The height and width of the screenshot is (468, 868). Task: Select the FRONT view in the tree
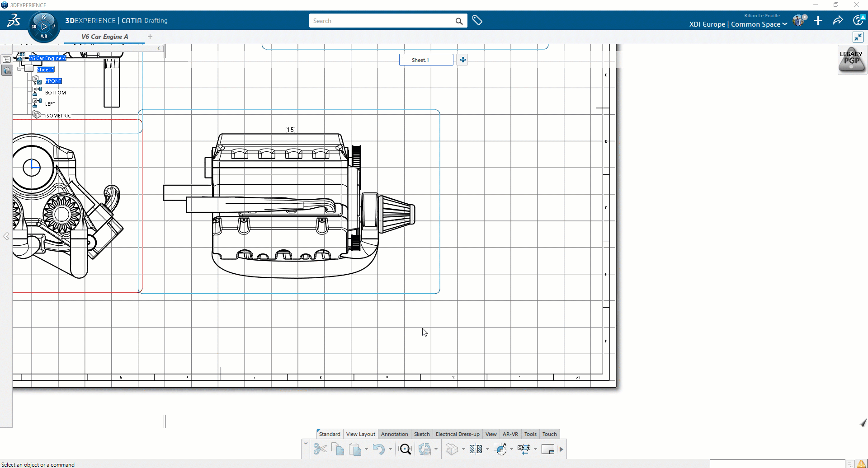click(x=54, y=80)
